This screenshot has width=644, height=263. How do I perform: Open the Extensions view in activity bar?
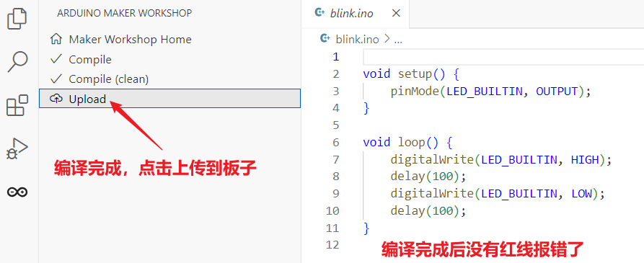click(17, 105)
